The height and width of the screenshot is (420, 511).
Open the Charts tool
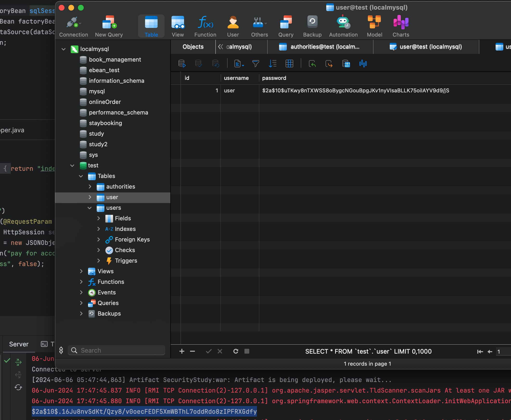tap(400, 25)
